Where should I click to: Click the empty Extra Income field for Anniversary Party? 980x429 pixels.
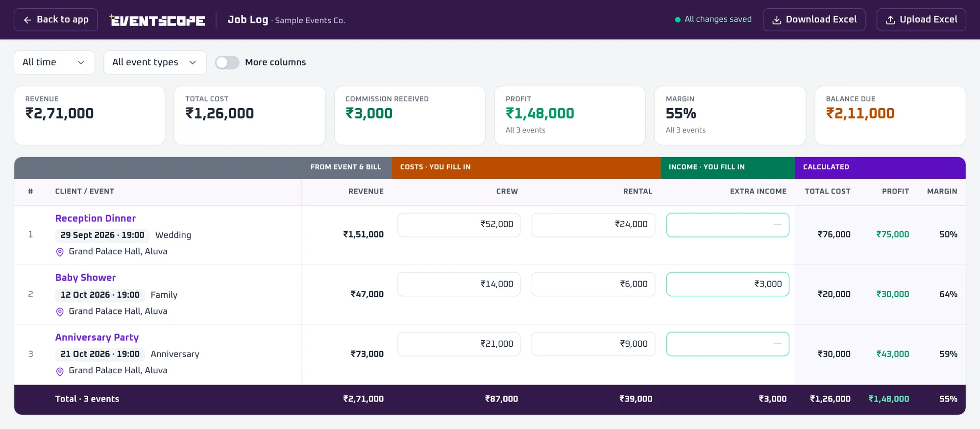coord(728,344)
